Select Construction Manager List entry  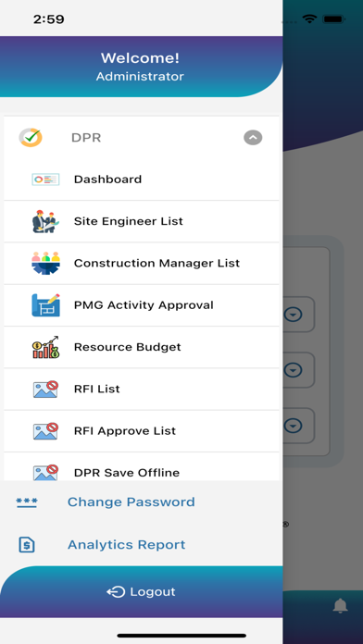pyautogui.click(x=156, y=264)
